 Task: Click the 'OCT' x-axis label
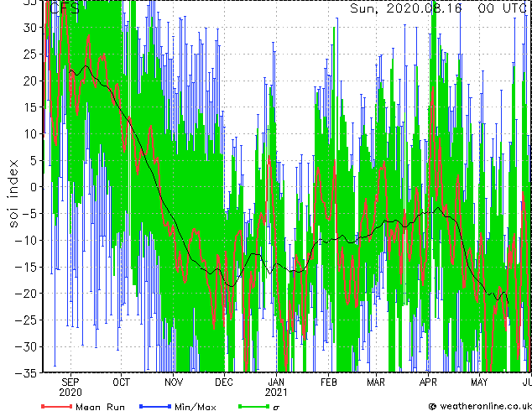(x=121, y=382)
